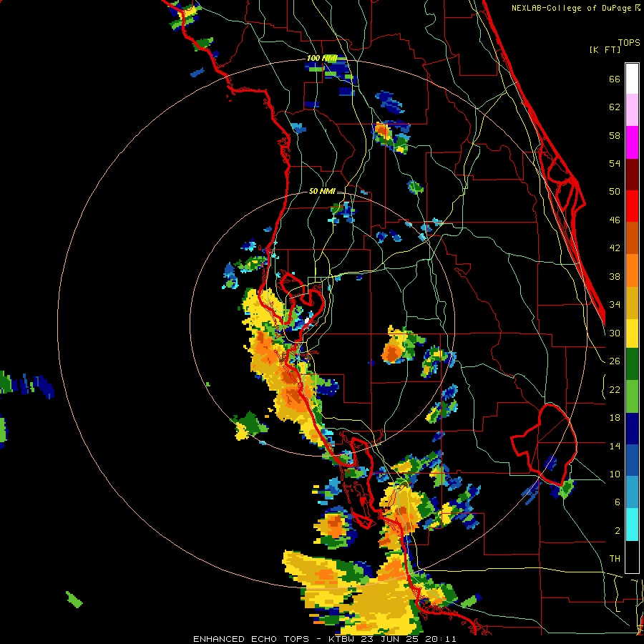Viewport: 644px width, 644px height.
Task: Click the 30 value on the legend scale
Action: [615, 333]
